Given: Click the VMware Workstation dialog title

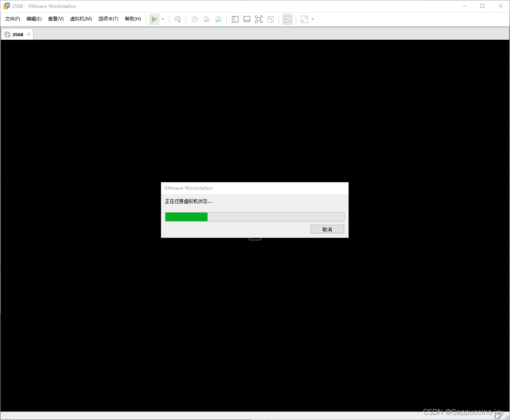Looking at the screenshot, I should coord(188,188).
